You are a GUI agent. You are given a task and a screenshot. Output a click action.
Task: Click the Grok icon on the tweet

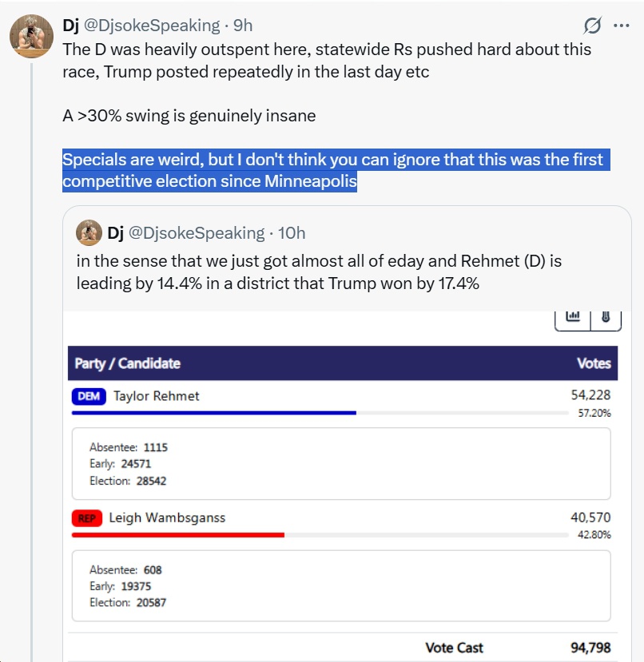point(592,26)
